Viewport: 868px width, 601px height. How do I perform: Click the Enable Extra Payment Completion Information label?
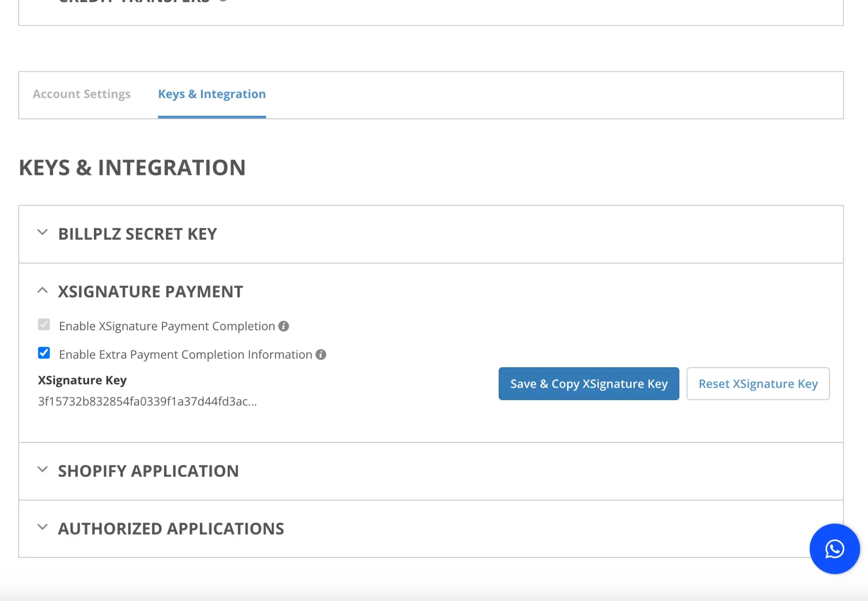(186, 355)
